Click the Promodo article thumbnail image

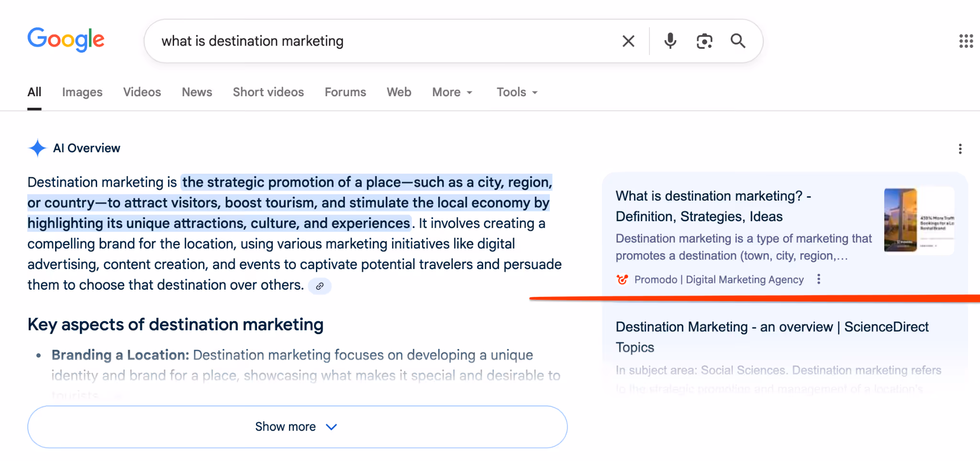919,220
